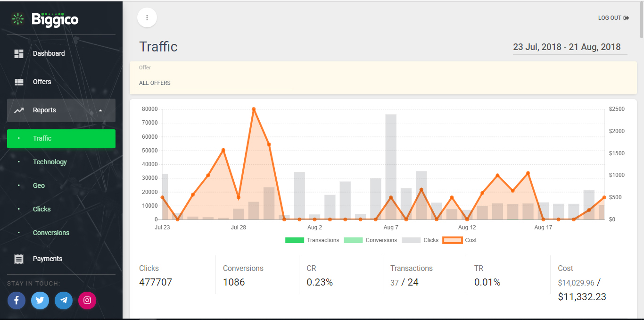The width and height of the screenshot is (644, 320).
Task: Click the Jul 29 peak cost data point
Action: point(254,109)
